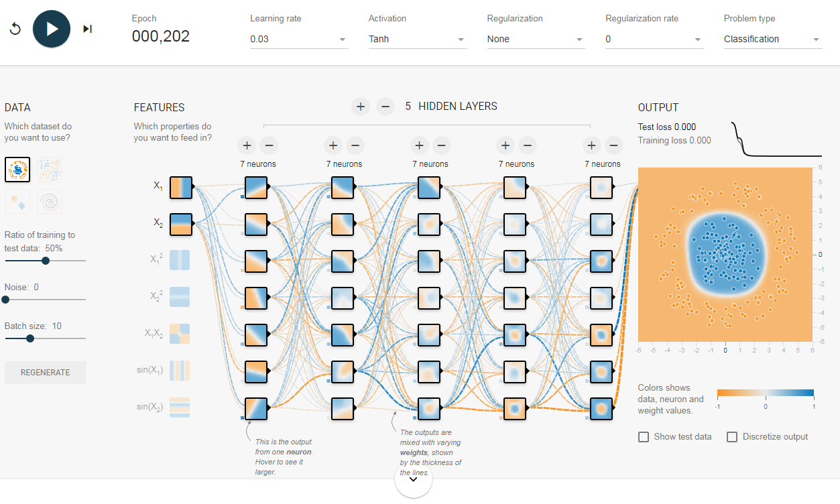
Task: Adjust the Noise slider
Action: pos(5,300)
